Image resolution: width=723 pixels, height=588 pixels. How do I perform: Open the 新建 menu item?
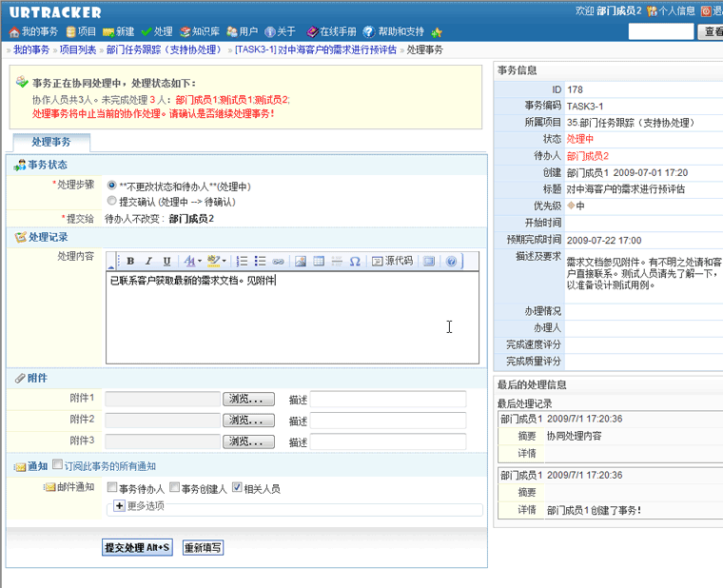[x=119, y=31]
